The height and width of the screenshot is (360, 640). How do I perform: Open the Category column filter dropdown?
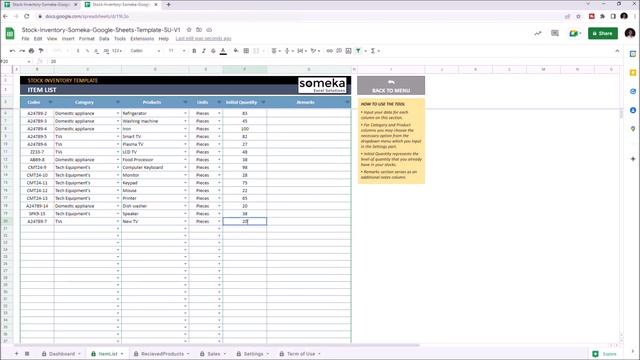[x=118, y=102]
